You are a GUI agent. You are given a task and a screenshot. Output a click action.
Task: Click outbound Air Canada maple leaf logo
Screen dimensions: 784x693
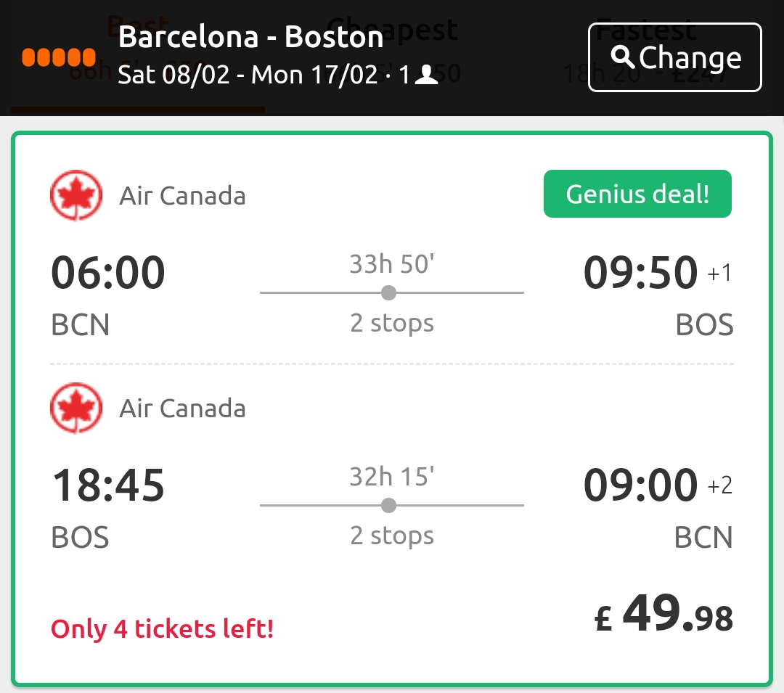[x=76, y=195]
